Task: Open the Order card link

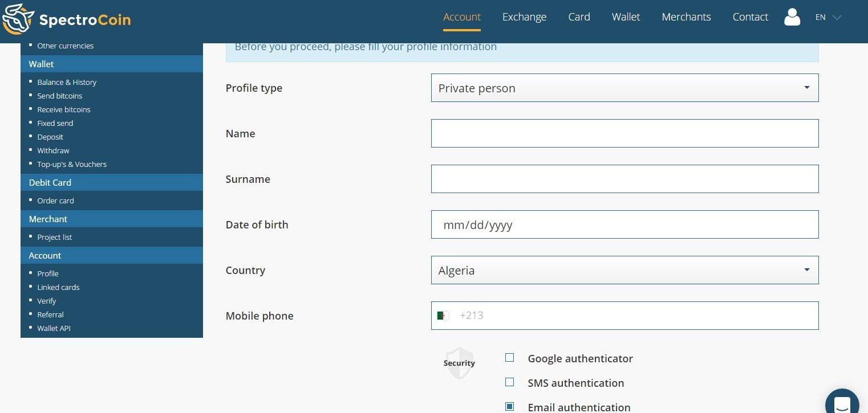Action: pyautogui.click(x=55, y=201)
